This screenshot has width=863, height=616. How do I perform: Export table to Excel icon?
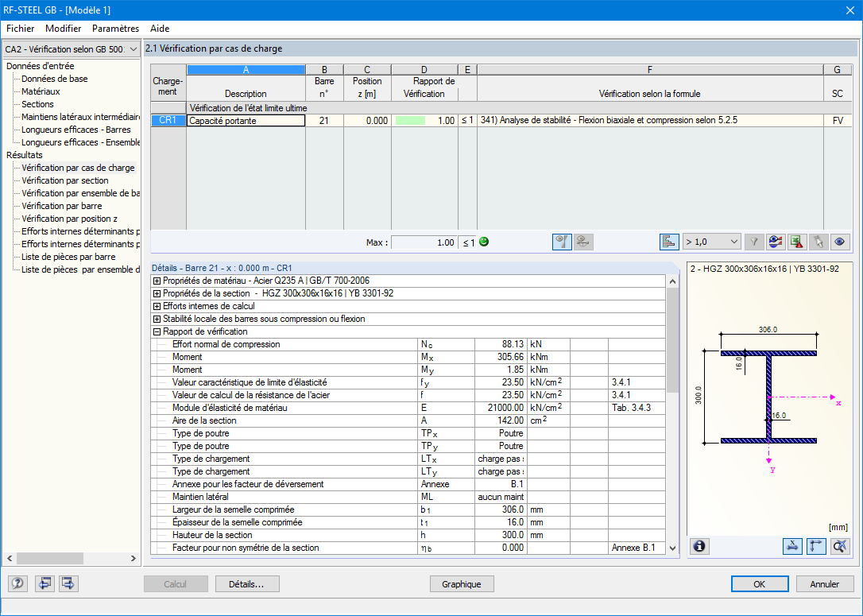click(x=797, y=242)
